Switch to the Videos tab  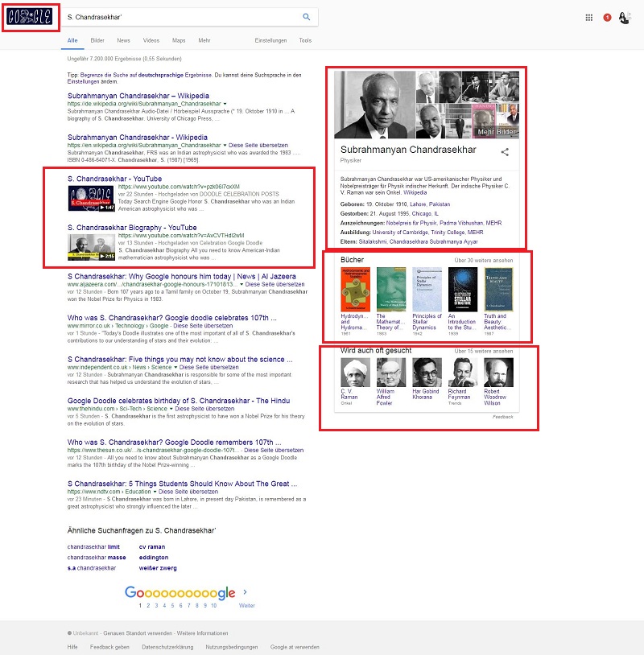151,40
